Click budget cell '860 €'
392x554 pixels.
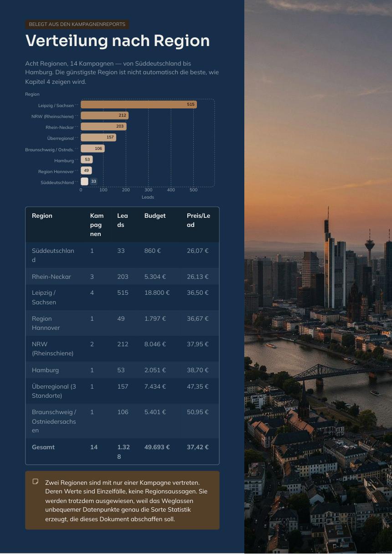[153, 251]
